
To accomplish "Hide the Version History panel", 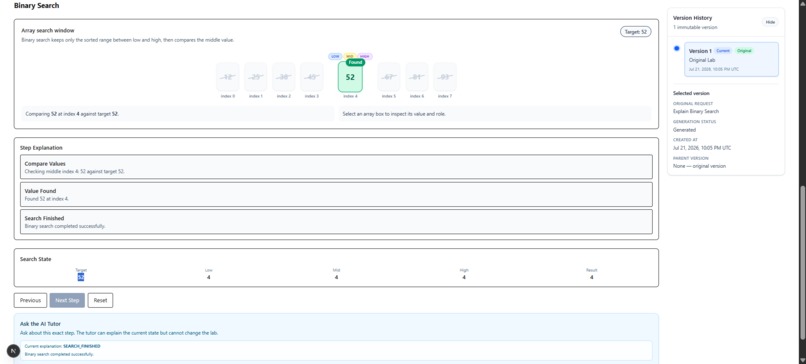I will [x=770, y=22].
